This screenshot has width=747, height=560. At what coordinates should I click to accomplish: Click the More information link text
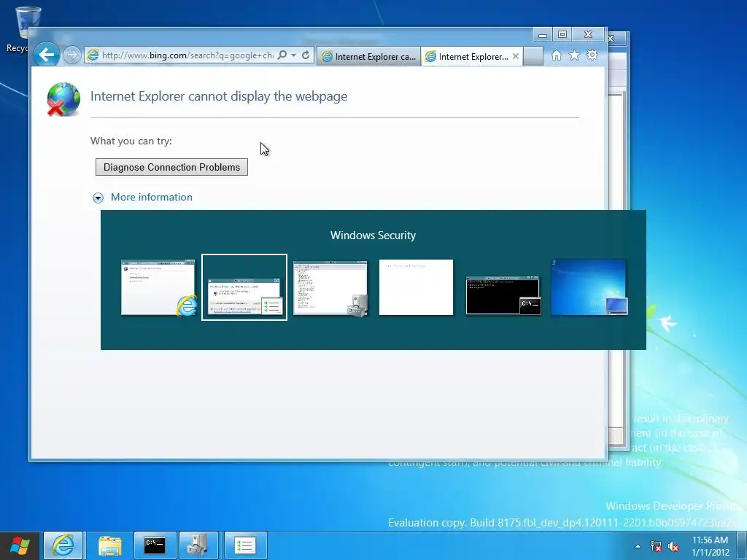coord(152,197)
